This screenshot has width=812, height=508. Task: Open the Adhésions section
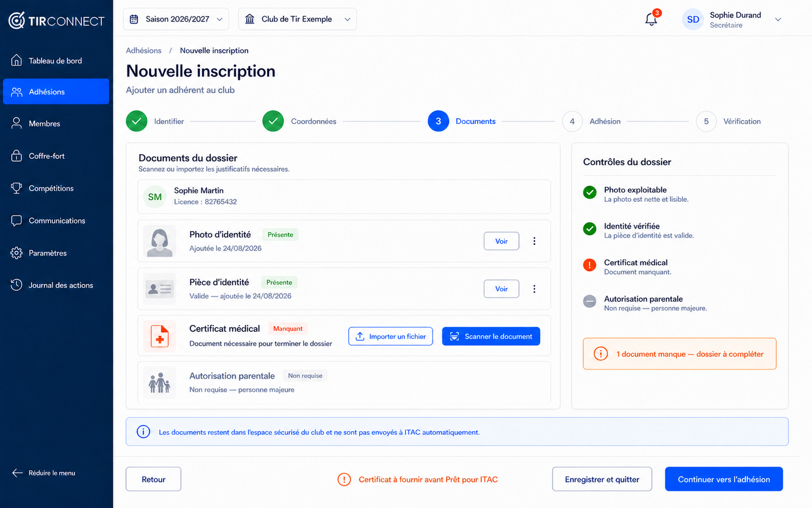[56, 92]
